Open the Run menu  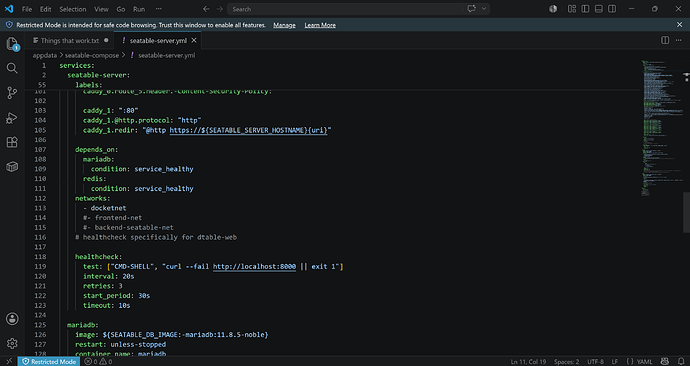tap(139, 9)
